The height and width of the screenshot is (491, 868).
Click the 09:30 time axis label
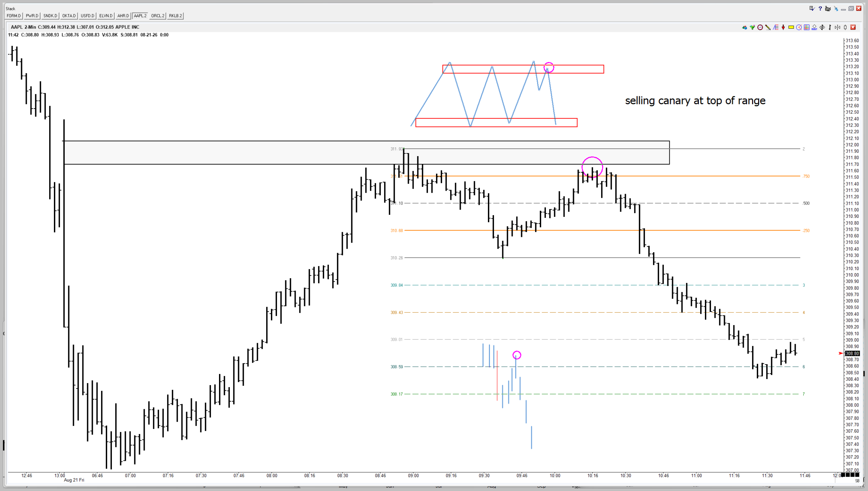pos(484,476)
